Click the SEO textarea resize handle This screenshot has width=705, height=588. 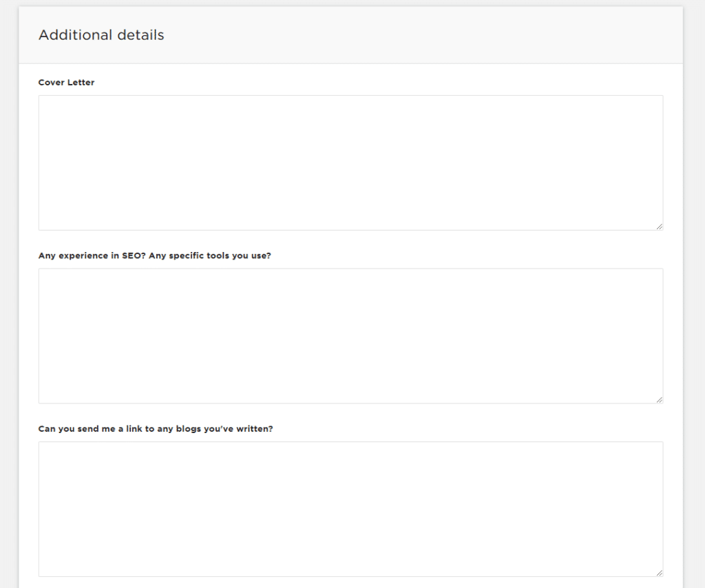659,398
